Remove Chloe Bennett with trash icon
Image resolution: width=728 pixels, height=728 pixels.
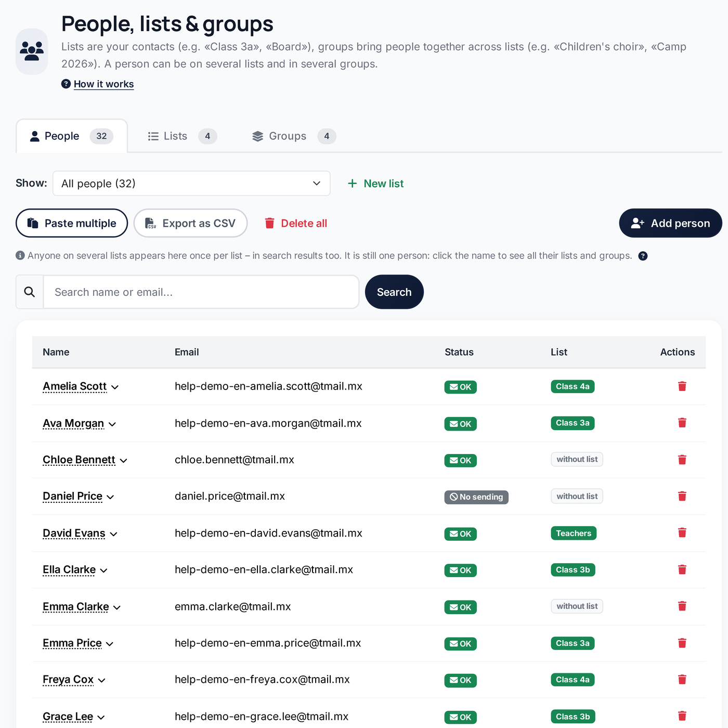[x=682, y=460]
